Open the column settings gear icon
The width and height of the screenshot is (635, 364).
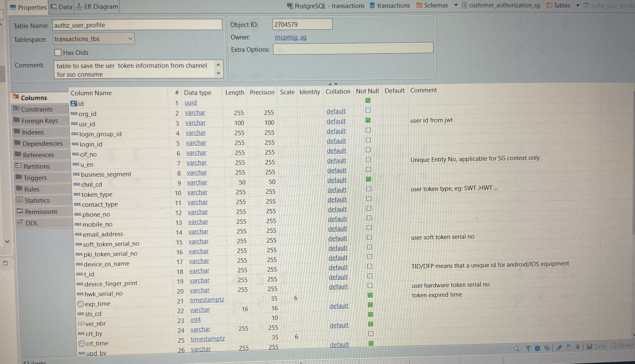[x=537, y=348]
